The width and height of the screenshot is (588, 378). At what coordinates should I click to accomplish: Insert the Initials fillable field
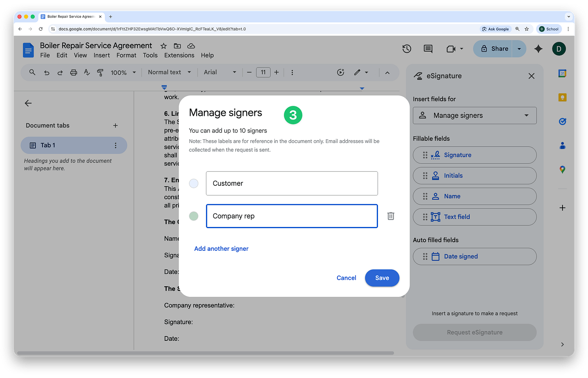pos(475,176)
